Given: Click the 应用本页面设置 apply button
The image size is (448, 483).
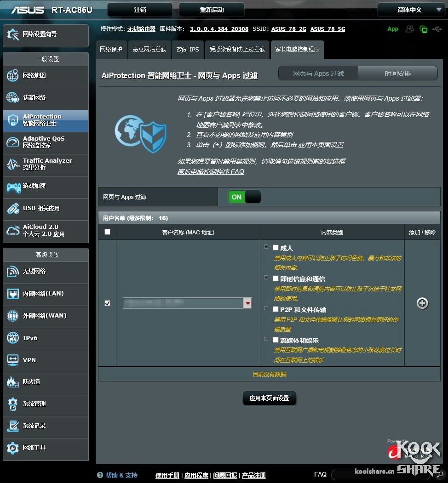Looking at the screenshot, I should click(269, 398).
